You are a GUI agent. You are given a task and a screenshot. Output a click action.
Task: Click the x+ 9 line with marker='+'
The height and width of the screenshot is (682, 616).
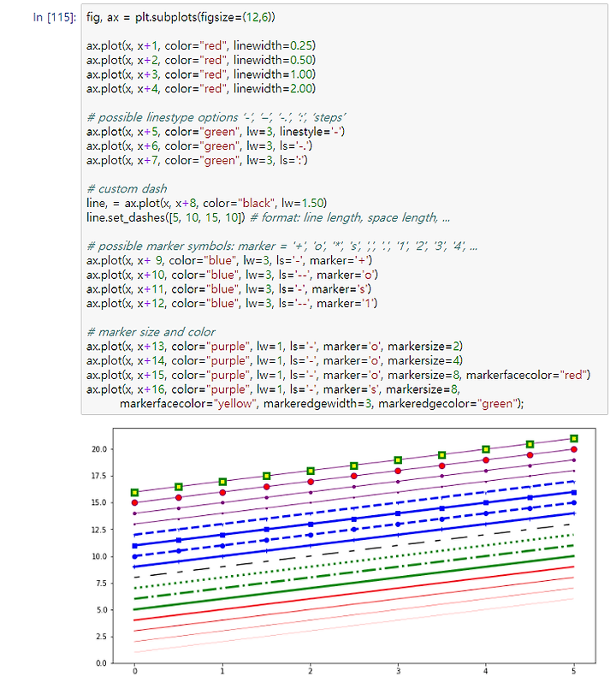pyautogui.click(x=229, y=260)
